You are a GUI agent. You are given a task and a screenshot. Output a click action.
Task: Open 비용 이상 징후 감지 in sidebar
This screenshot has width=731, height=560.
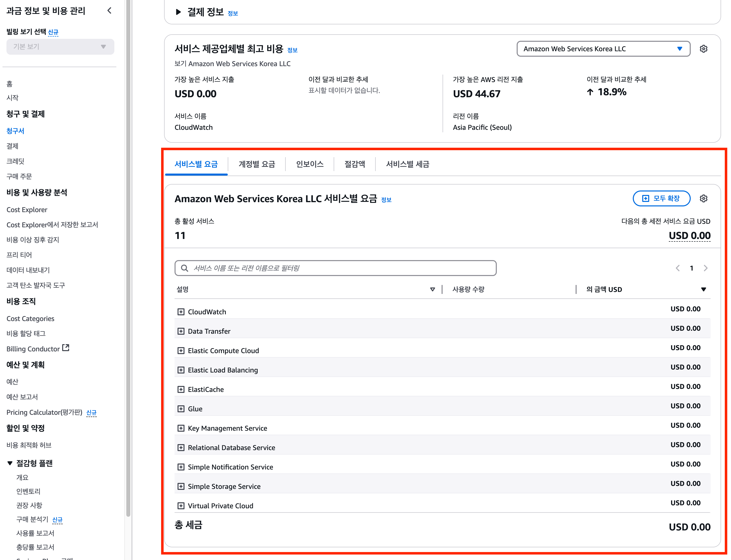33,240
